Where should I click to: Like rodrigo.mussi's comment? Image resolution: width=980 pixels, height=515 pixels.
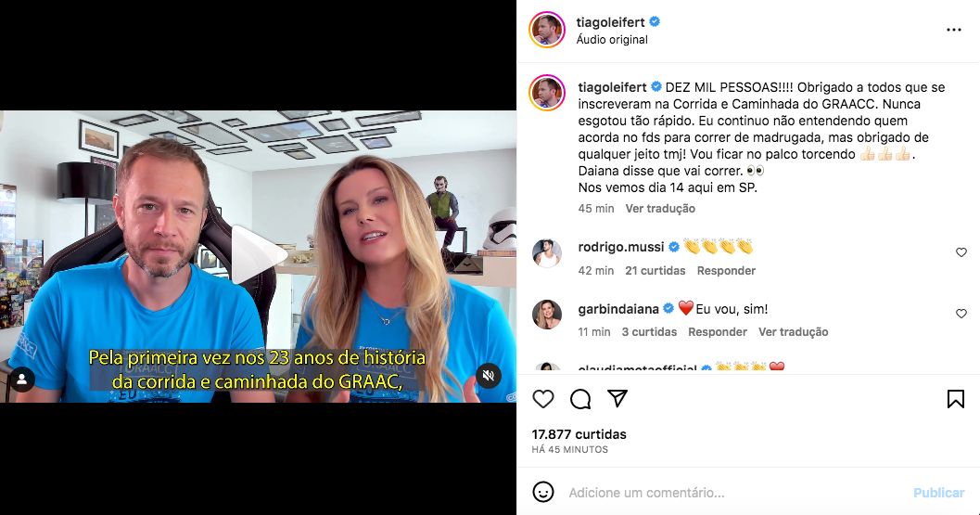tap(961, 252)
